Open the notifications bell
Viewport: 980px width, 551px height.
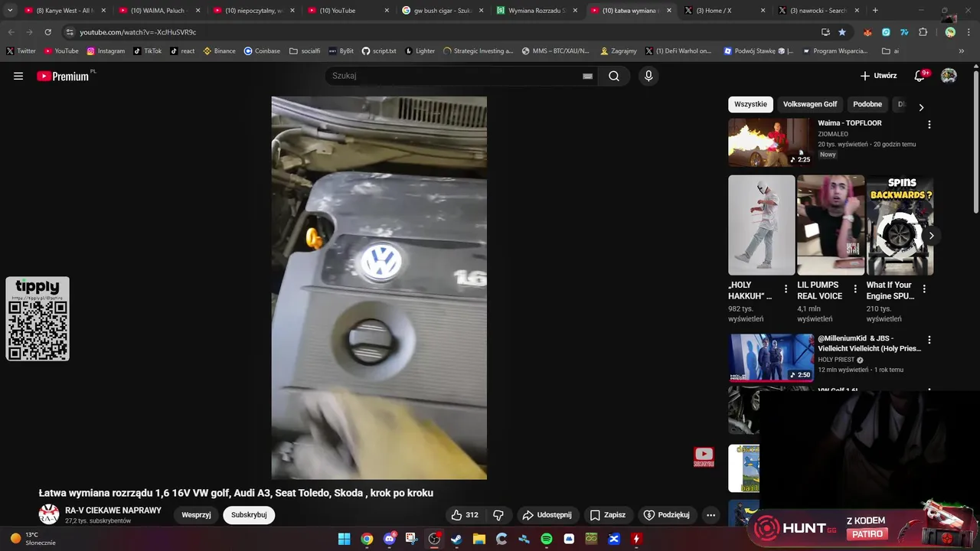point(920,76)
